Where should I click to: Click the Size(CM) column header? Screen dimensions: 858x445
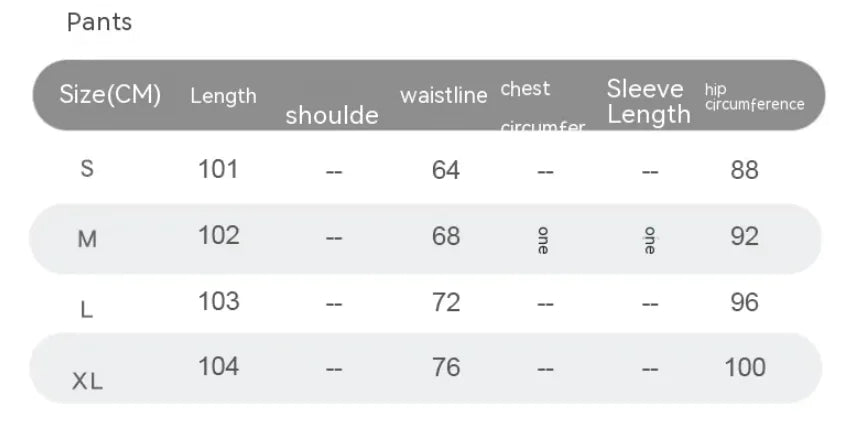pyautogui.click(x=110, y=95)
